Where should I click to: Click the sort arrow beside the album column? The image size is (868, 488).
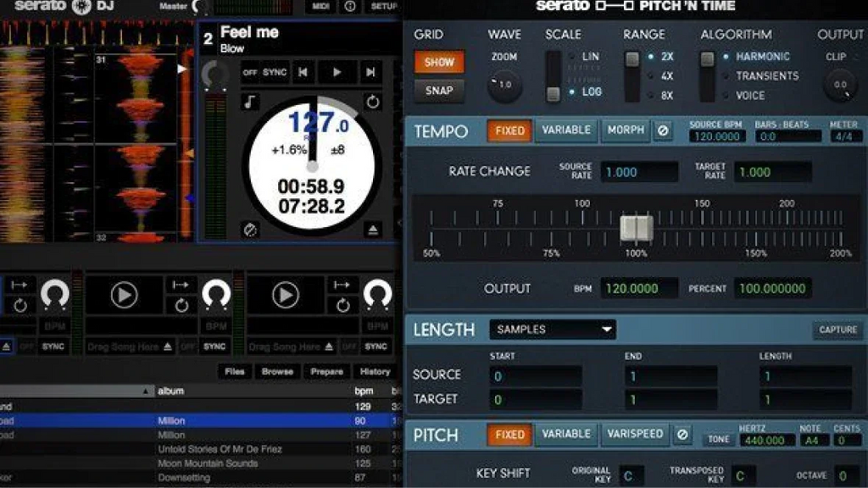145,391
